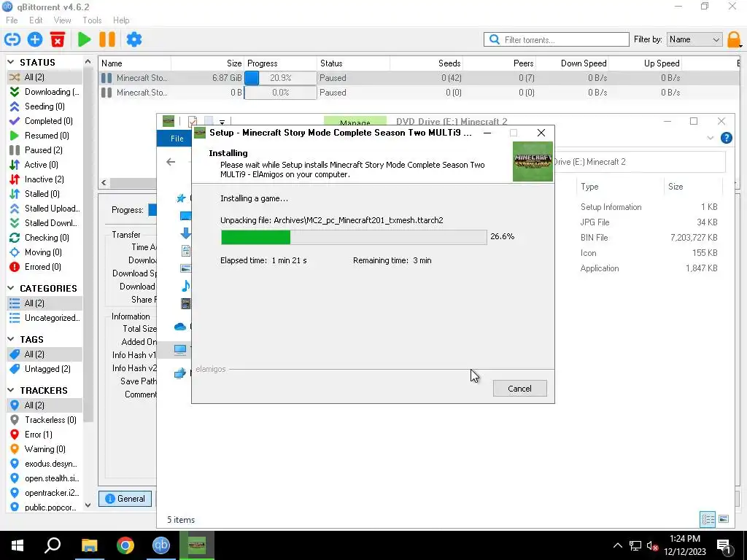Collapse the CATEGORIES section
This screenshot has width=747, height=560.
point(11,288)
